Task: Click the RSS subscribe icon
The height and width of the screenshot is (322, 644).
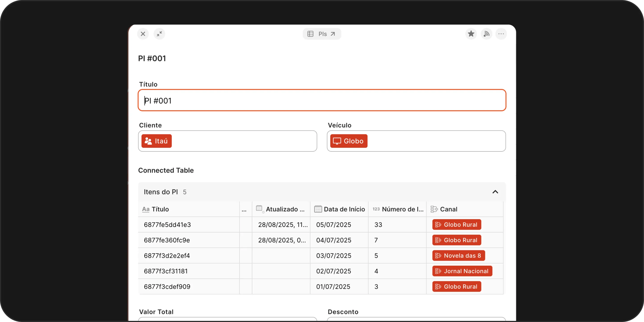Action: [486, 34]
